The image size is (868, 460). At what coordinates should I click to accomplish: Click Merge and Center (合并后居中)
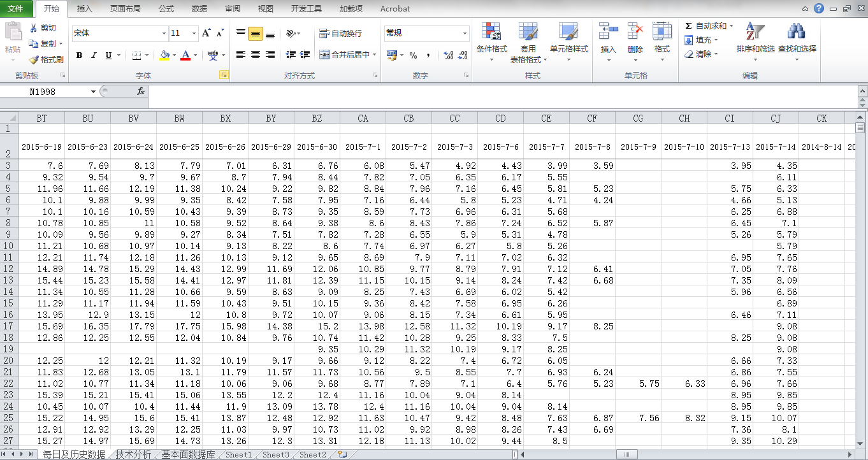pos(345,55)
